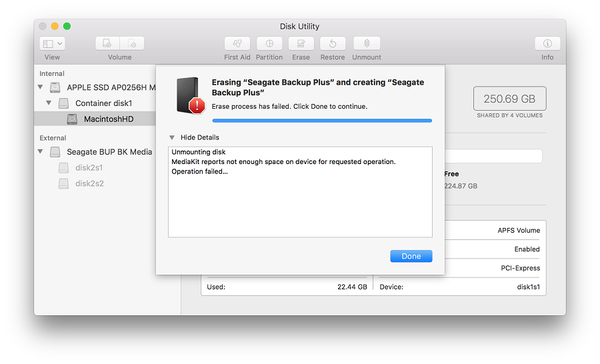Image resolution: width=600 pixels, height=364 pixels.
Task: Click the MacintoshHD drive icon
Action: [x=72, y=119]
